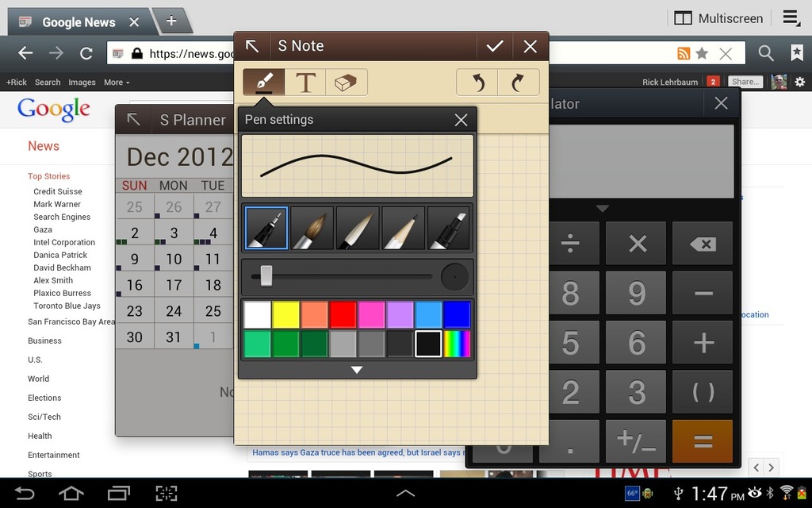Expand S Note popup to full screen

pyautogui.click(x=252, y=47)
